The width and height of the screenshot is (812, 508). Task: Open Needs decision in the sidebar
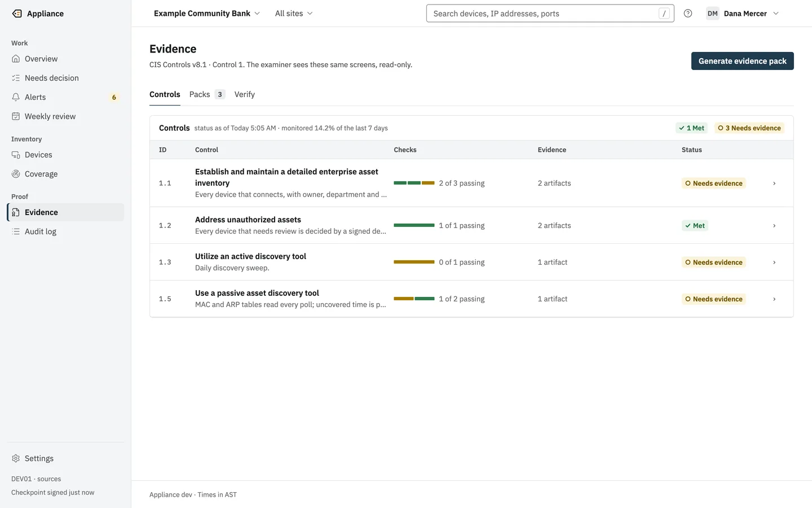(65, 78)
